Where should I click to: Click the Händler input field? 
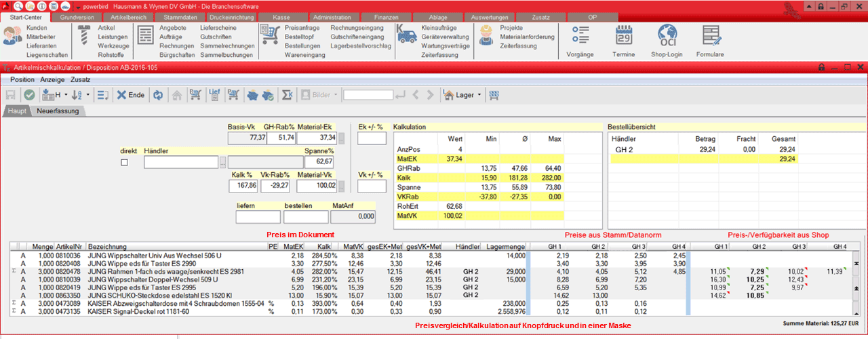click(x=181, y=162)
